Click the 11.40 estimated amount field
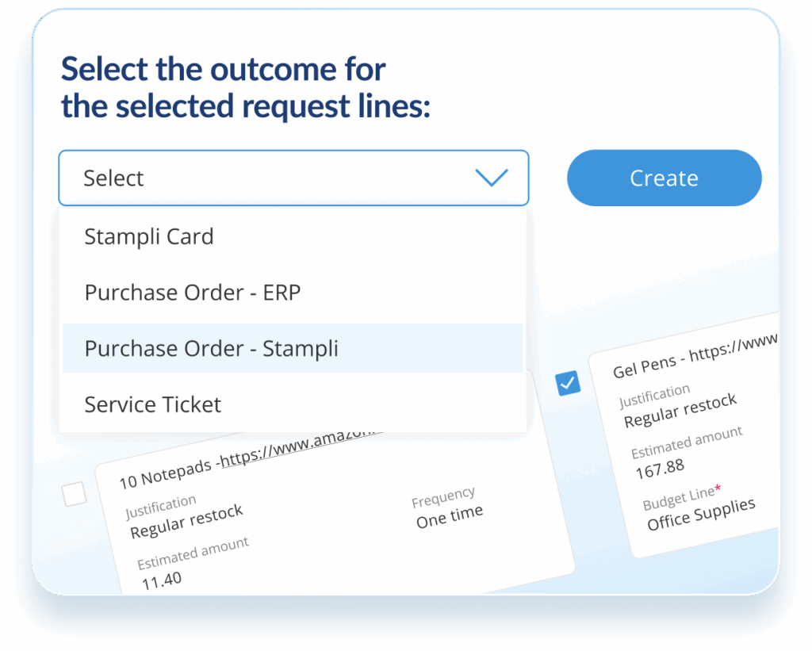The width and height of the screenshot is (812, 651). (162, 580)
